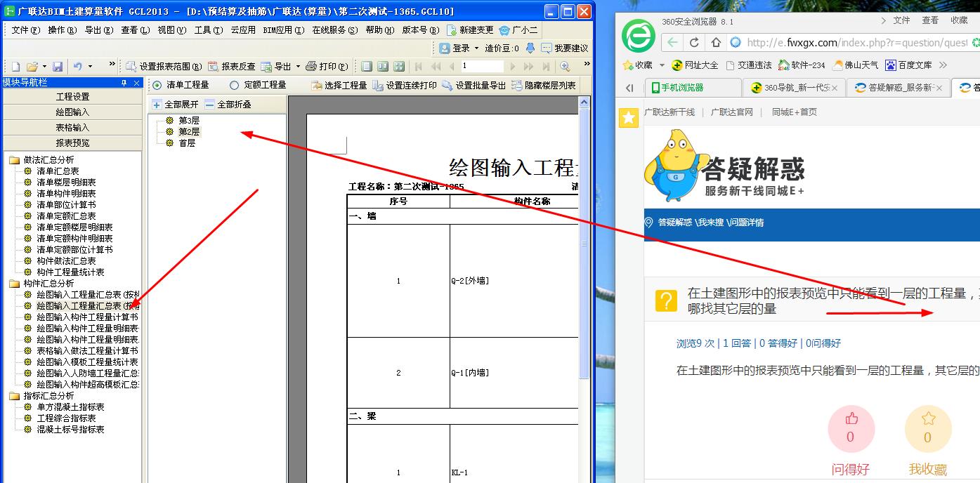Go to first report page icon

[419, 67]
